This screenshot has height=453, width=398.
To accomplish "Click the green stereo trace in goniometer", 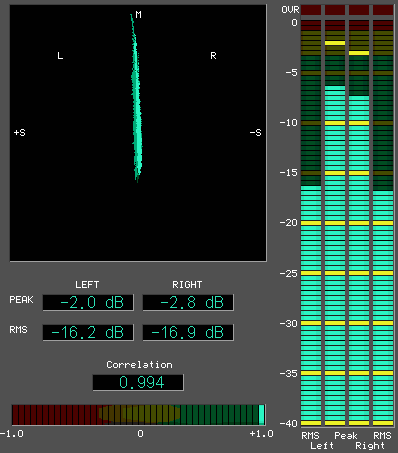I will 136,100.
